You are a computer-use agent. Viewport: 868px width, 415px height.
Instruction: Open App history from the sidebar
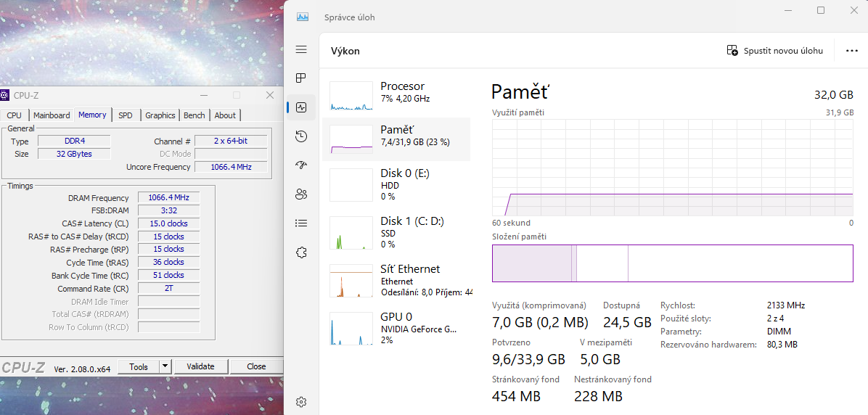[301, 136]
